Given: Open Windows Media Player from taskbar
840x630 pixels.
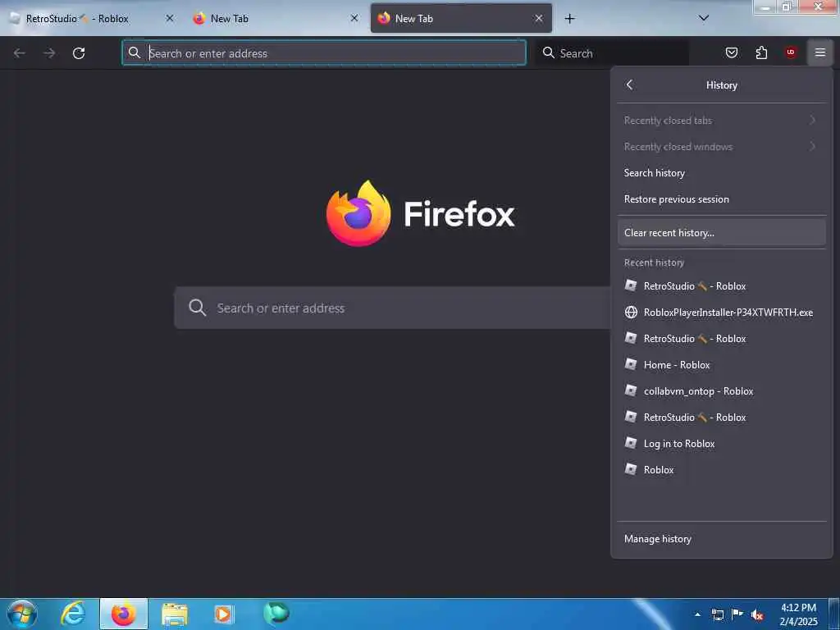Looking at the screenshot, I should (223, 614).
